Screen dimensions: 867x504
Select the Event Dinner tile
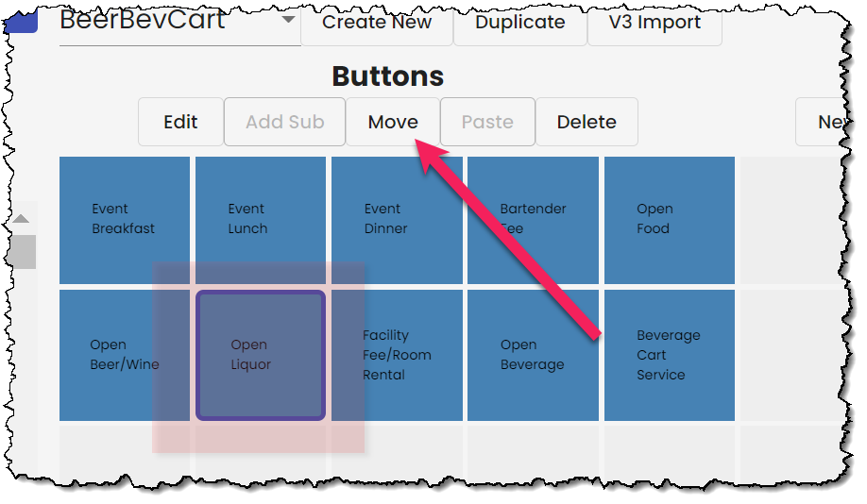(x=397, y=220)
